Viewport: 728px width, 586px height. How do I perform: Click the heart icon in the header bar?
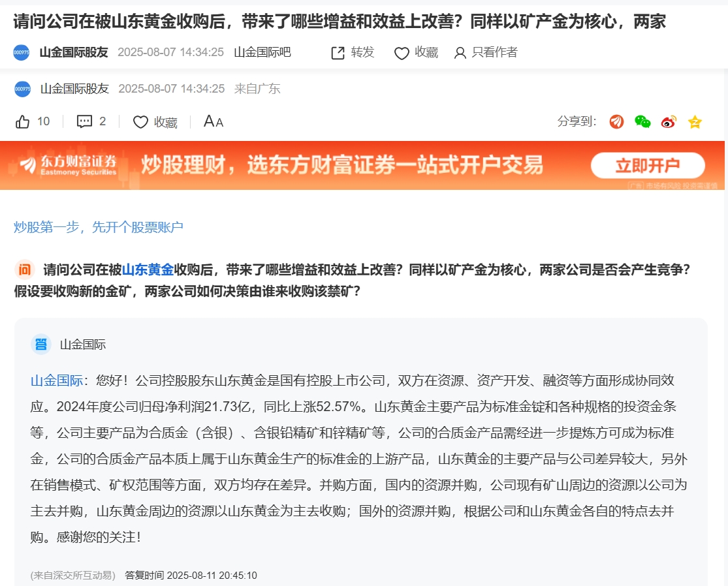point(402,54)
